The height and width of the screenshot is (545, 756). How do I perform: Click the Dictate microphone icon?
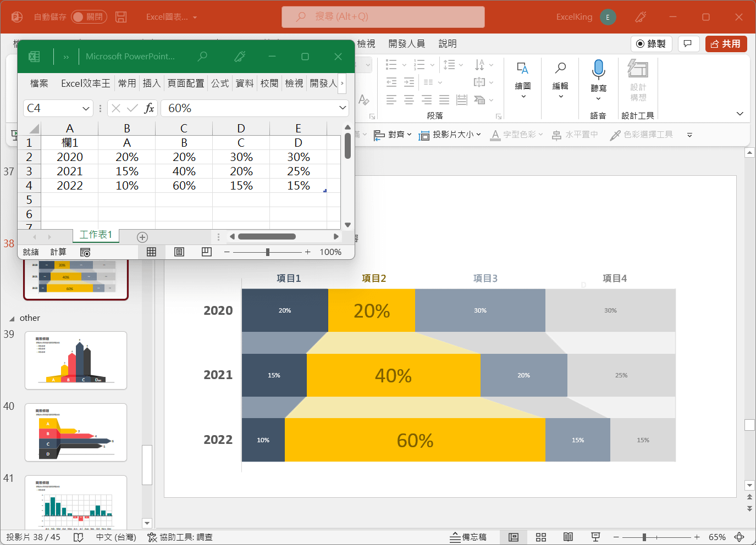pyautogui.click(x=598, y=70)
